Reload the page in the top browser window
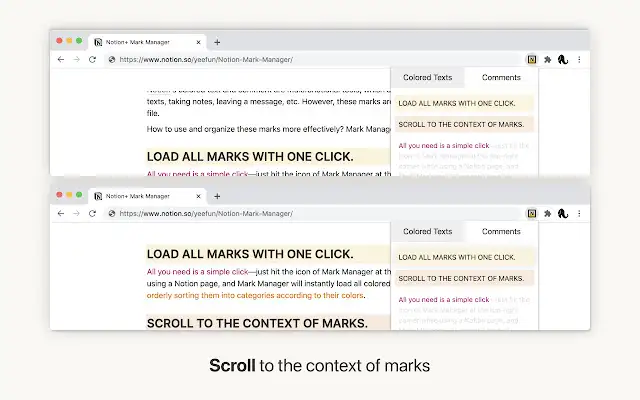 coord(92,60)
